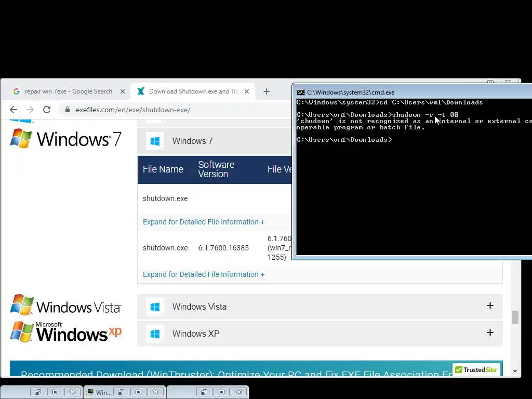Expand detailed file information for version 6.1.7600.16385
532x399 pixels.
click(x=204, y=274)
